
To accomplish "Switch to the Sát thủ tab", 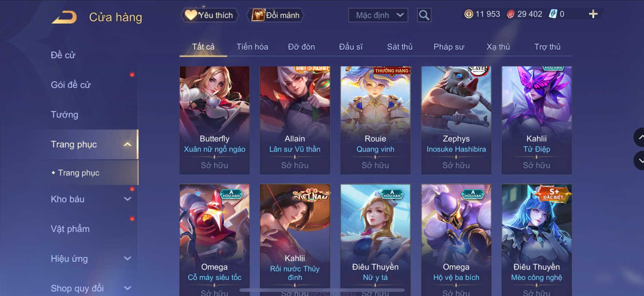I will 400,47.
